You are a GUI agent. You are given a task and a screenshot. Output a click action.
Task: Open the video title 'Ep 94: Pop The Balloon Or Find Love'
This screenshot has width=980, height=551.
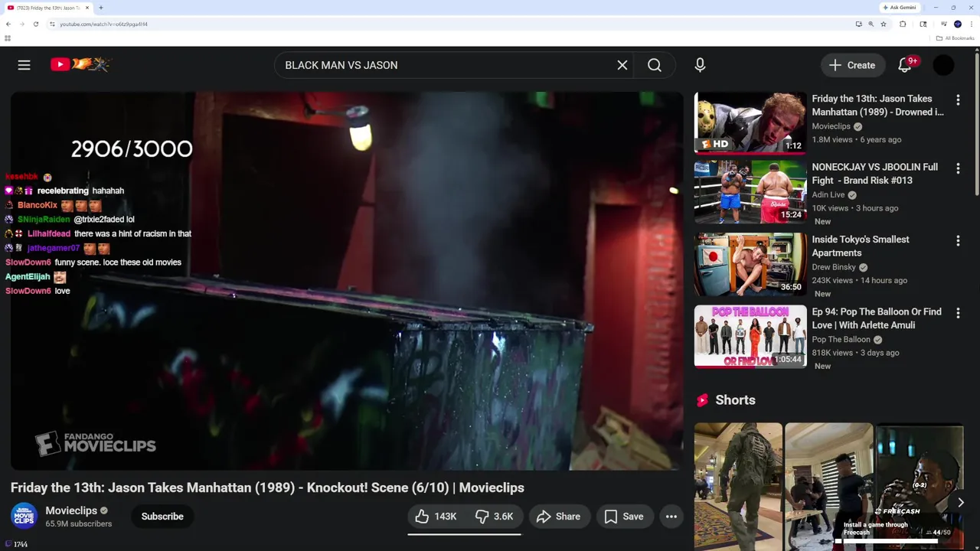tap(877, 318)
